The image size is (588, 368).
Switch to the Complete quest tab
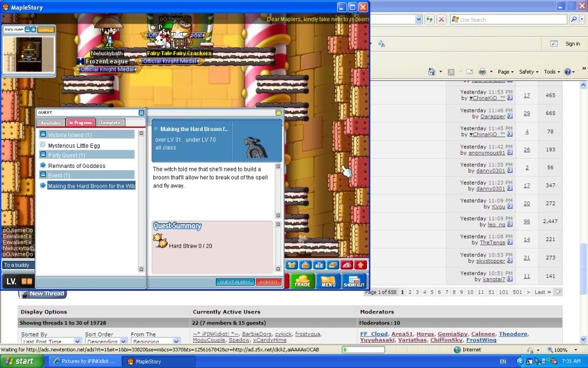click(x=110, y=123)
